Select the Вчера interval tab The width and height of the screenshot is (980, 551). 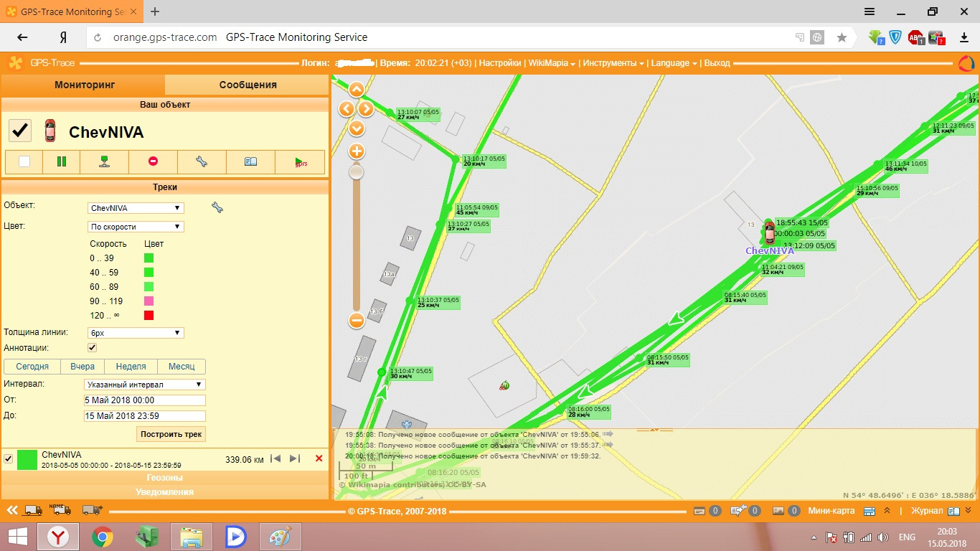point(82,367)
